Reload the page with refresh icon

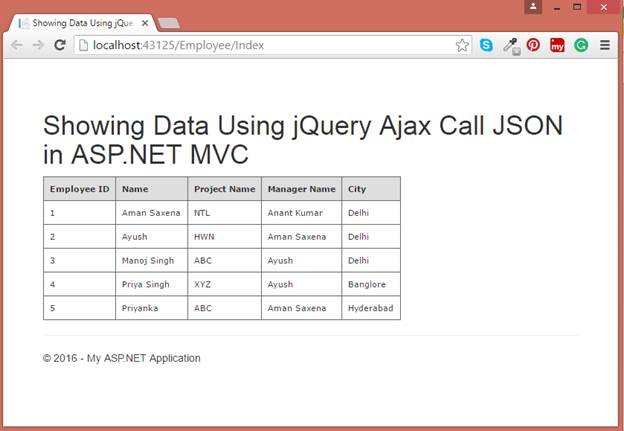(x=60, y=45)
